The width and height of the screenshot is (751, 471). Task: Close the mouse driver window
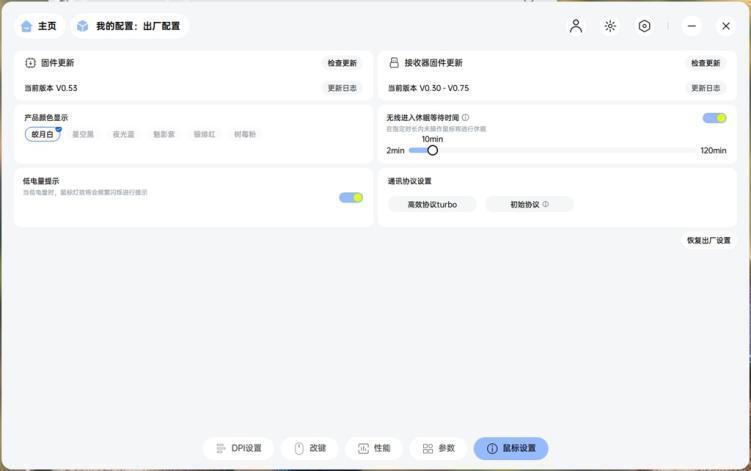coord(726,26)
